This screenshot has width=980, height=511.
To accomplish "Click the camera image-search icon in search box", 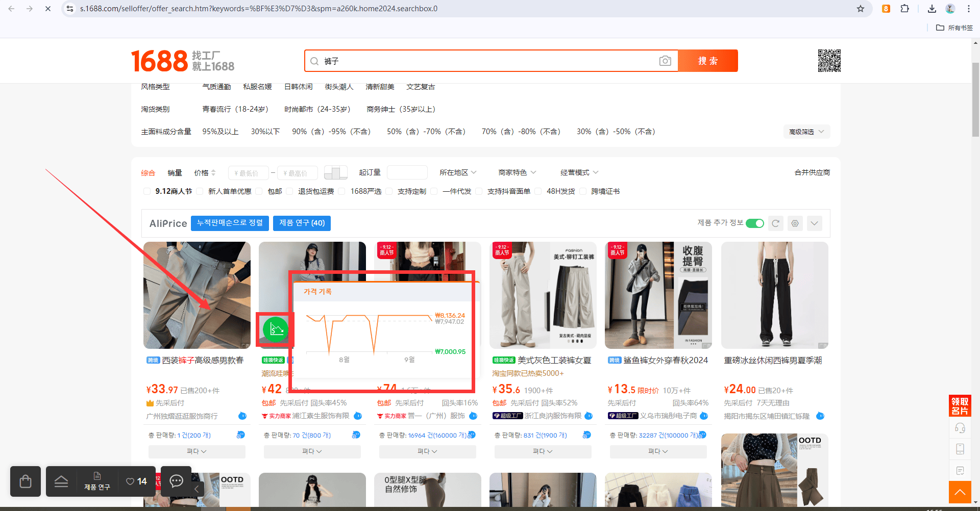I will (665, 61).
